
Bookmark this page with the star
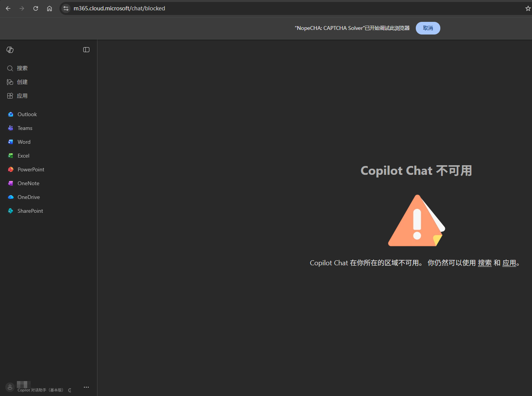point(528,8)
